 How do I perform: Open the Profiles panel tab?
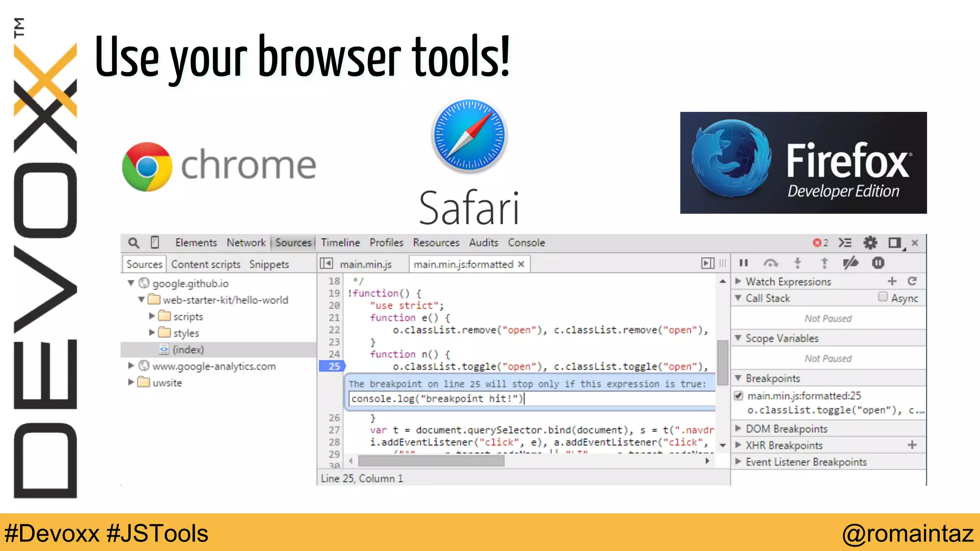click(x=386, y=242)
